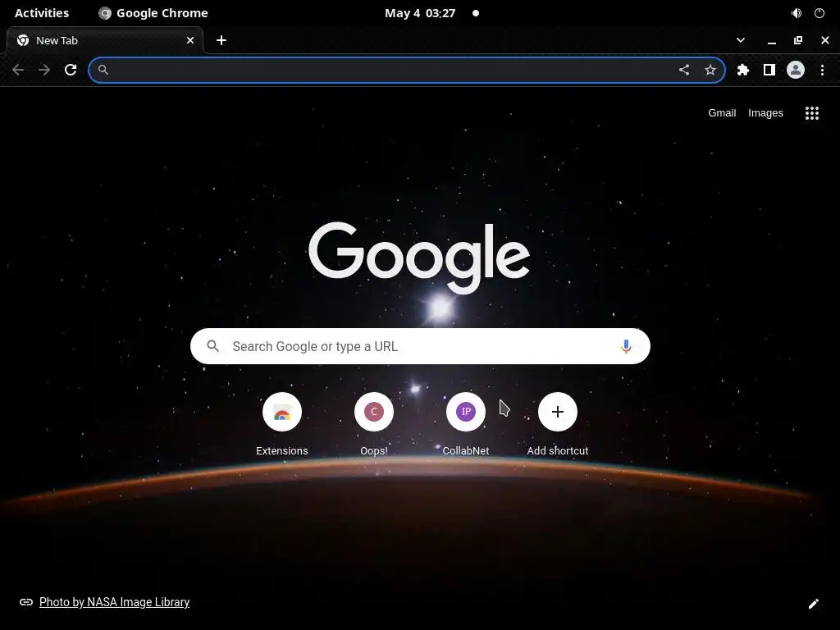Toggle the side panel icon
The height and width of the screenshot is (630, 840).
click(769, 70)
